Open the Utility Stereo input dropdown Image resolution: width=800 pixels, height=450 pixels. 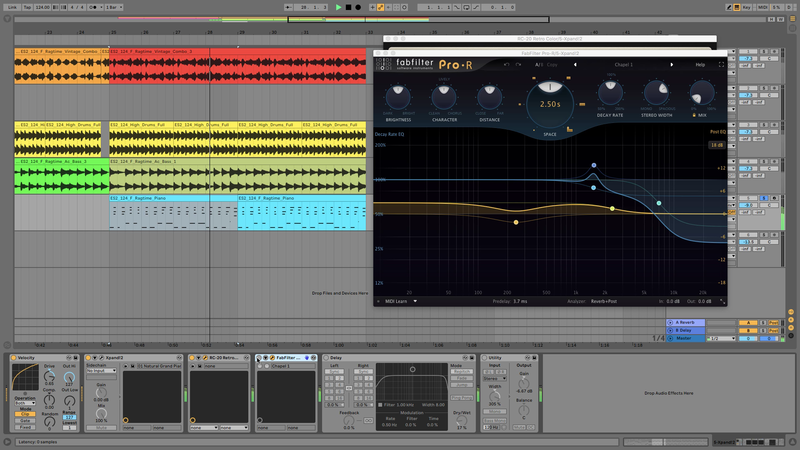[494, 379]
